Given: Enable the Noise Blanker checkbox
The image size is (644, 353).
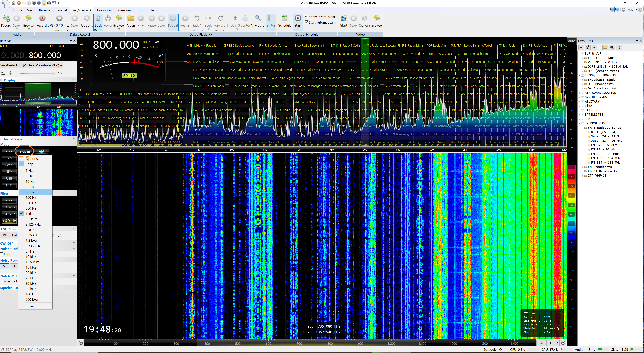Looking at the screenshot, I should point(2,254).
